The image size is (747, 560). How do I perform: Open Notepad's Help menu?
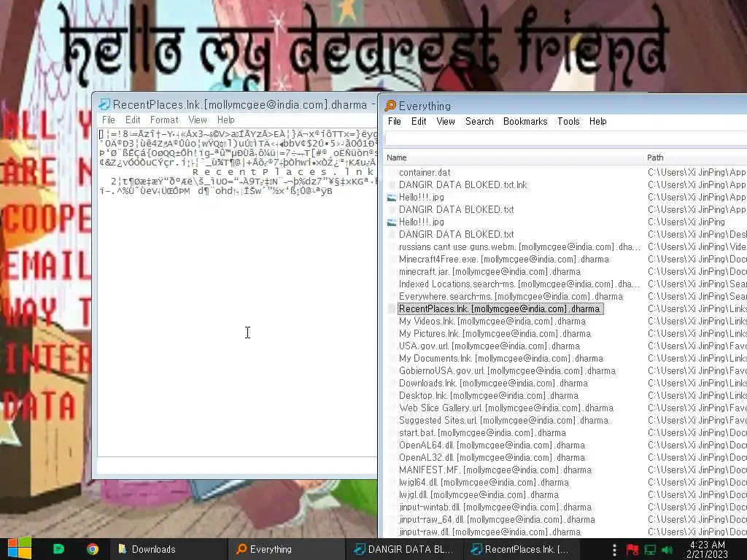226,120
